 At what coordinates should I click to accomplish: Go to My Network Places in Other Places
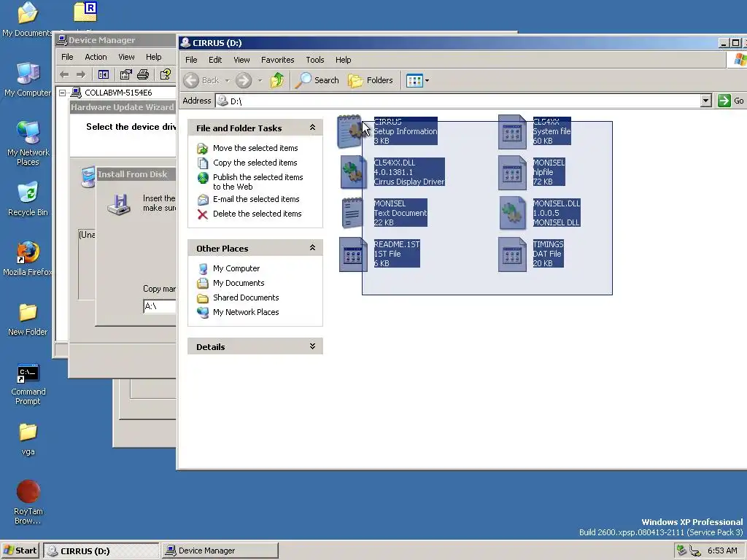[x=246, y=312]
